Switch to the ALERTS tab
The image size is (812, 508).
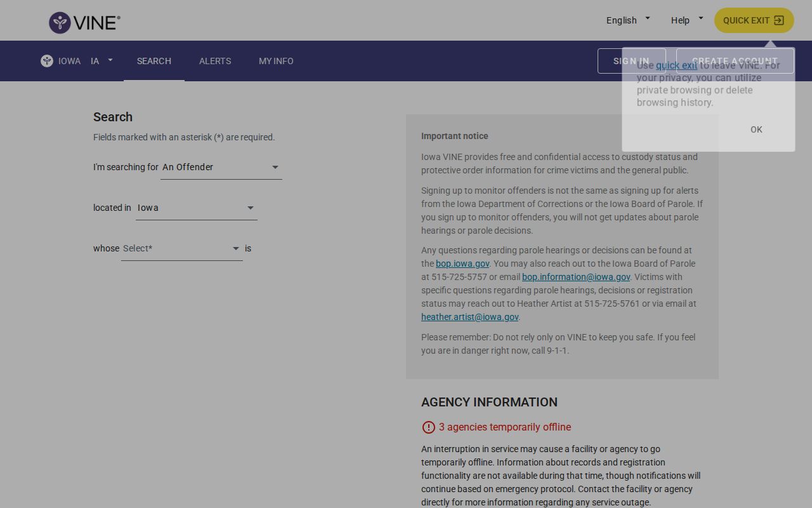click(215, 61)
